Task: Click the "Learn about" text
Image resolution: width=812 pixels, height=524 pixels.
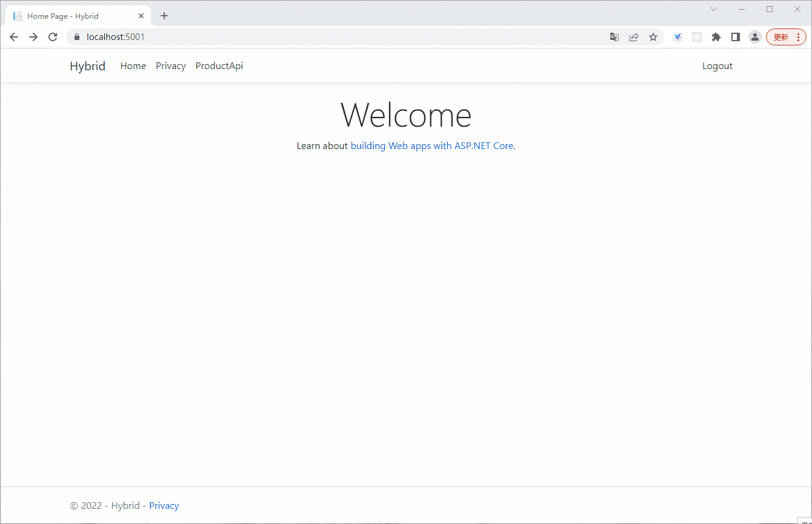Action: [322, 146]
